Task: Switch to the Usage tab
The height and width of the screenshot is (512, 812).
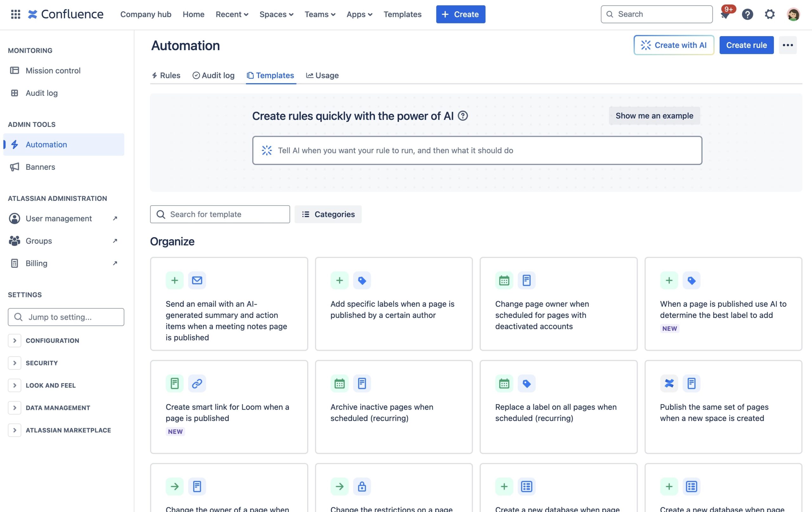Action: [322, 75]
